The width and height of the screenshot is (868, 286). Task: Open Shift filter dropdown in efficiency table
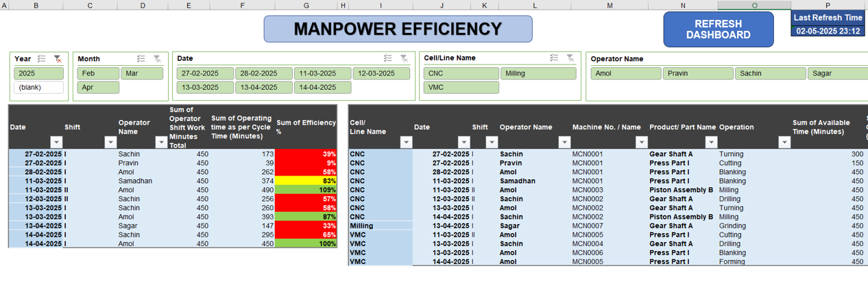pos(110,142)
